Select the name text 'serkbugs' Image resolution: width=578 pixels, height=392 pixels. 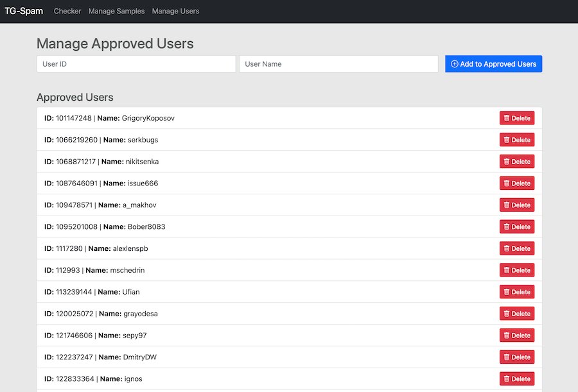tap(143, 140)
